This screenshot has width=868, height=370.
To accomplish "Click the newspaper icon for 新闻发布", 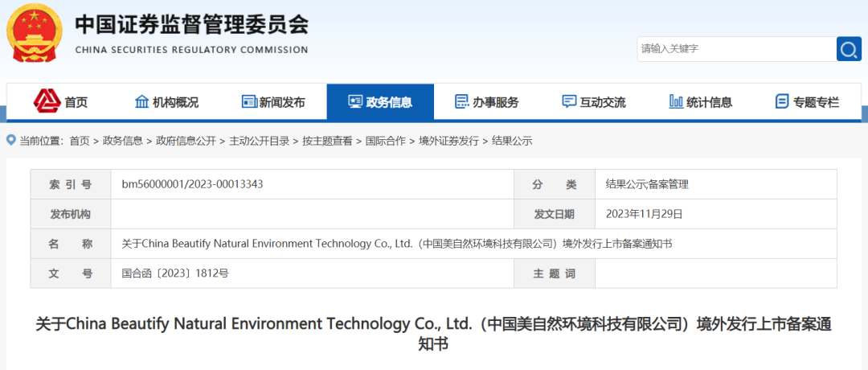I will [x=249, y=102].
